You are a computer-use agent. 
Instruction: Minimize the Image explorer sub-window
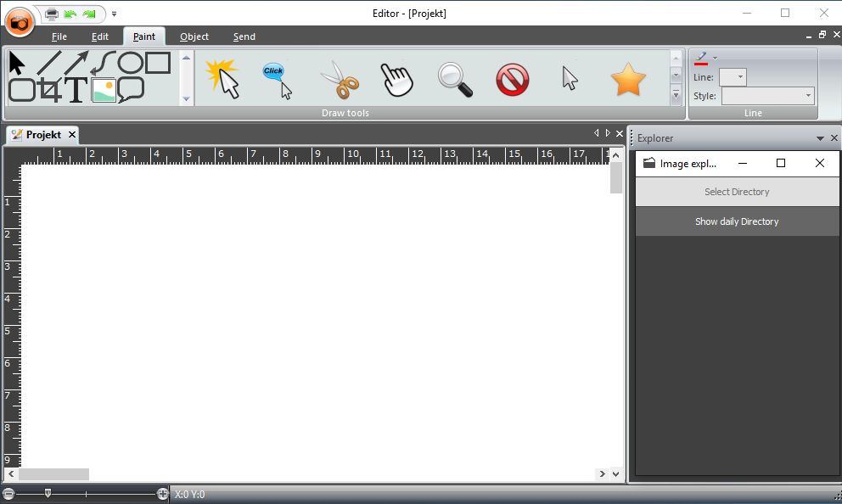click(743, 163)
